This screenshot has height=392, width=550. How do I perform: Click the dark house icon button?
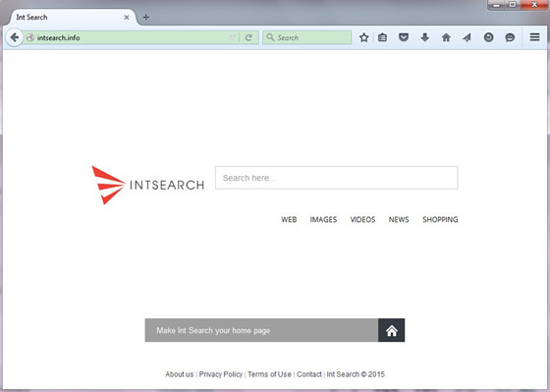pyautogui.click(x=392, y=330)
